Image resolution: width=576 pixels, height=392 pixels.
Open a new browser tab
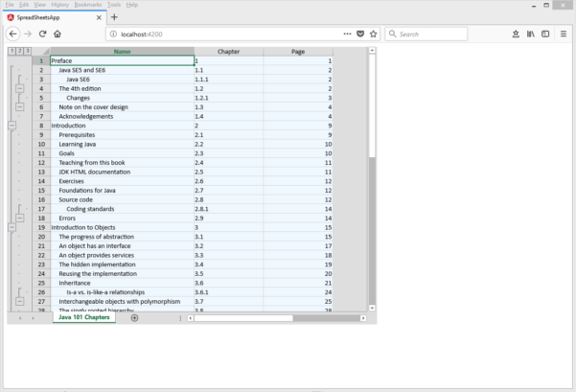114,16
